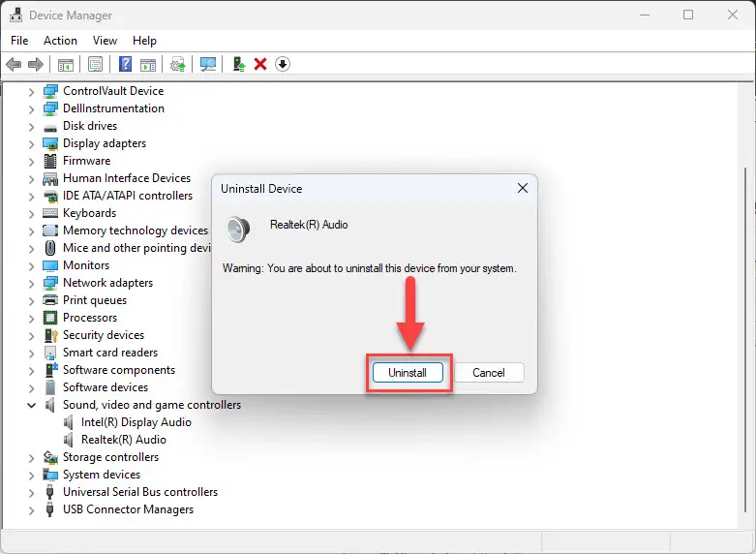The width and height of the screenshot is (756, 554).
Task: Click the ControlVault Device category icon
Action: point(50,91)
